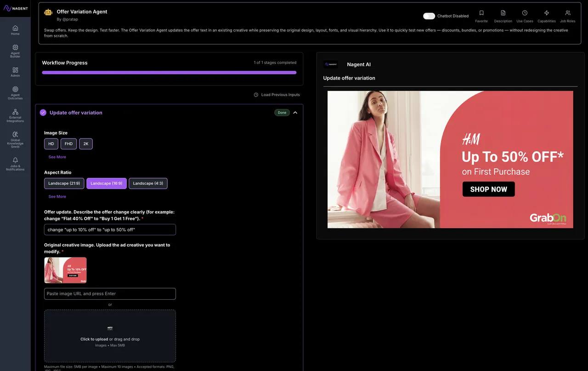Open the agent Description icon
The height and width of the screenshot is (371, 588).
[503, 13]
